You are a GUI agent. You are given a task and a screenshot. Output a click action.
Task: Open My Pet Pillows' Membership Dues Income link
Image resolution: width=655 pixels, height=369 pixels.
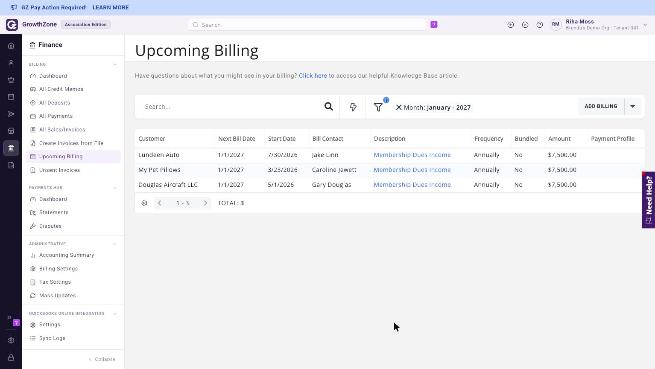[412, 170]
